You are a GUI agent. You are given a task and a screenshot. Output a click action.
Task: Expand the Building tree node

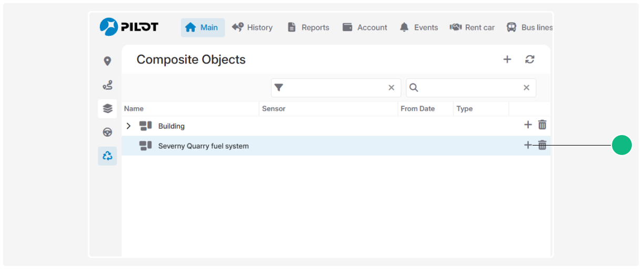(128, 126)
